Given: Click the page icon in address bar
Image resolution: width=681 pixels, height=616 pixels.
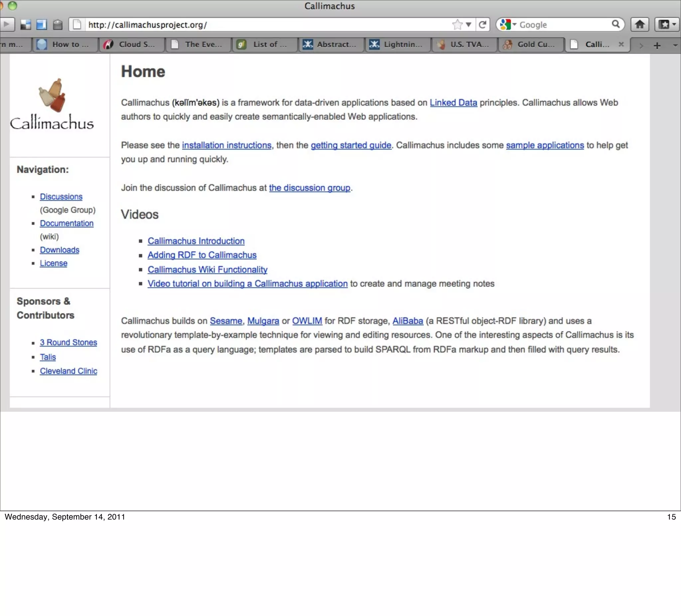Looking at the screenshot, I should [77, 24].
